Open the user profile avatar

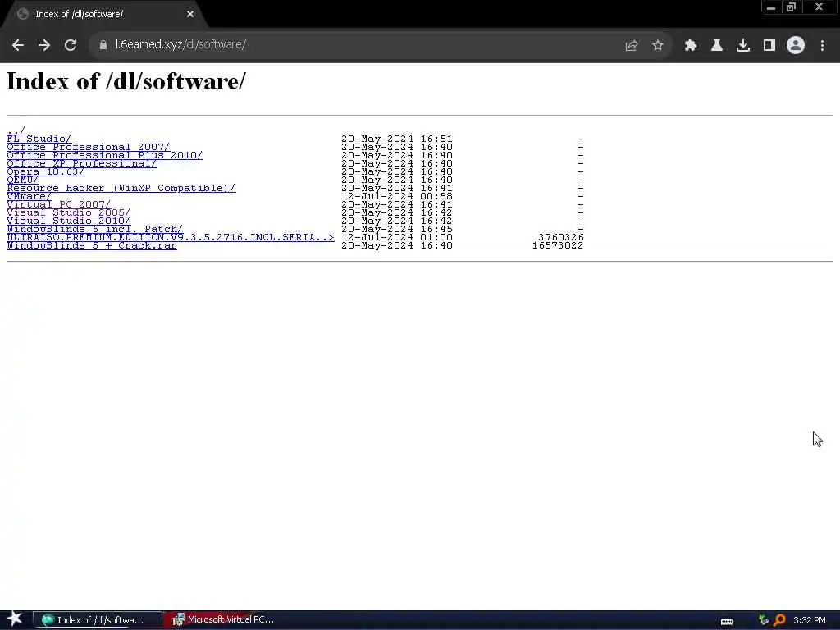click(796, 46)
